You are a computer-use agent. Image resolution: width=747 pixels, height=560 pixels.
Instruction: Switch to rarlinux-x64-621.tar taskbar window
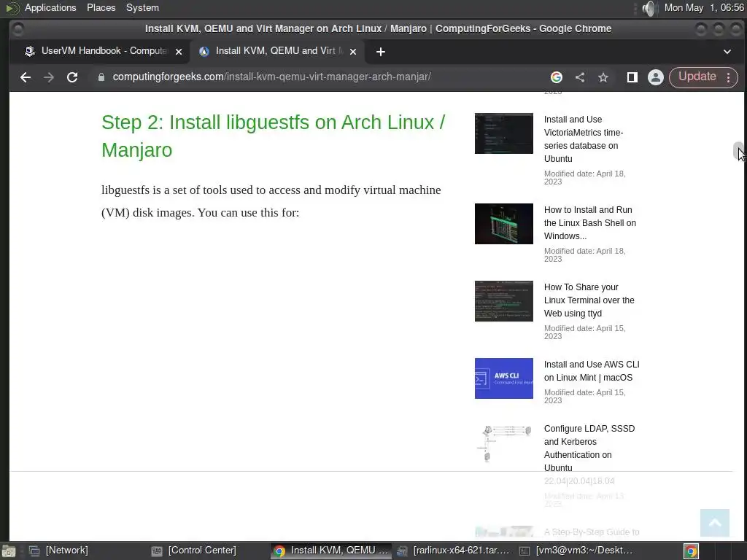pos(453,551)
